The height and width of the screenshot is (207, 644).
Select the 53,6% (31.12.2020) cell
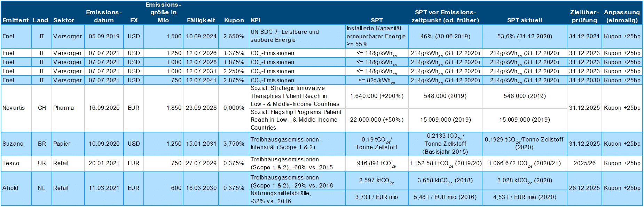(x=524, y=36)
